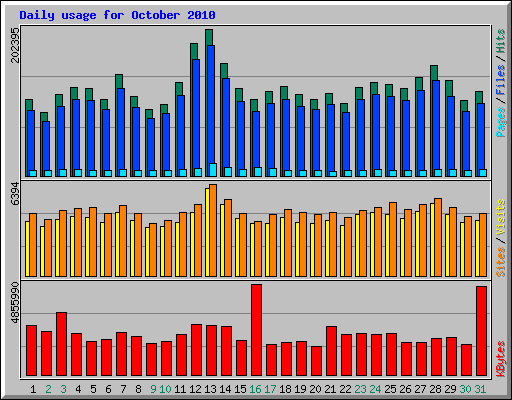Click day 31 on the x-axis

(480, 389)
